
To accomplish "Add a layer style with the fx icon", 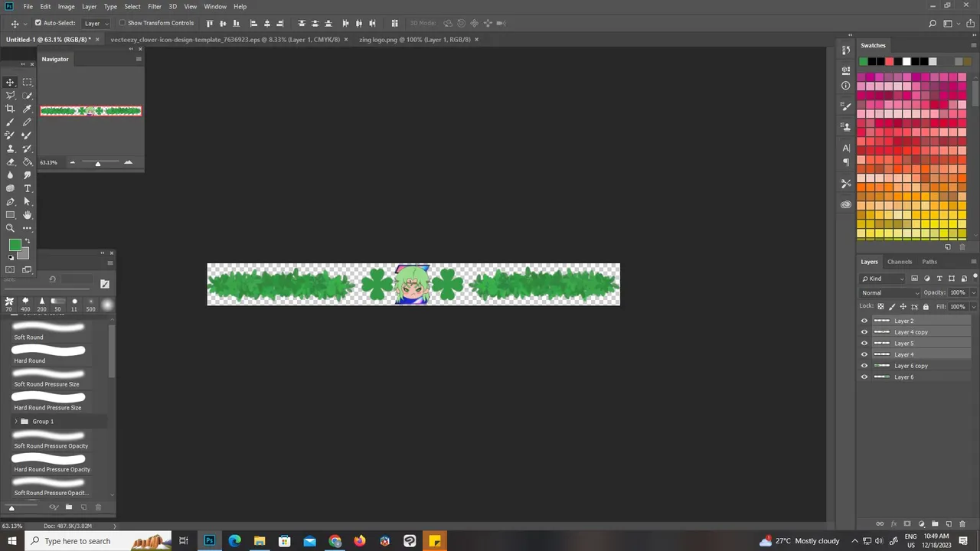I will [893, 524].
